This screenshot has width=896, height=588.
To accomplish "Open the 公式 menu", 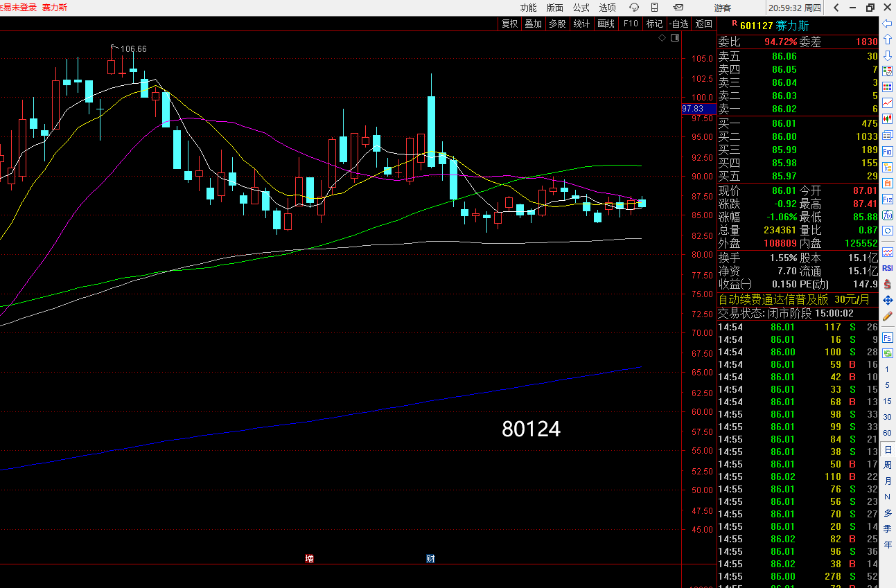I will 581,8.
